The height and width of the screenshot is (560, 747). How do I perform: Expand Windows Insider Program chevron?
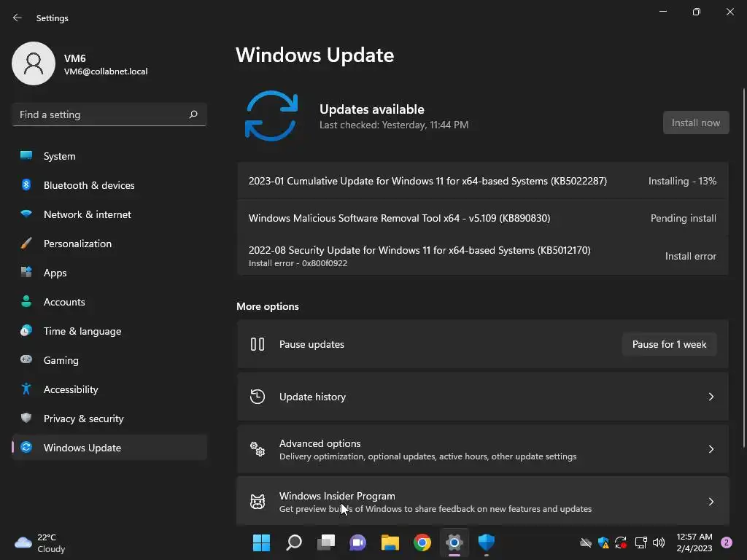point(711,502)
